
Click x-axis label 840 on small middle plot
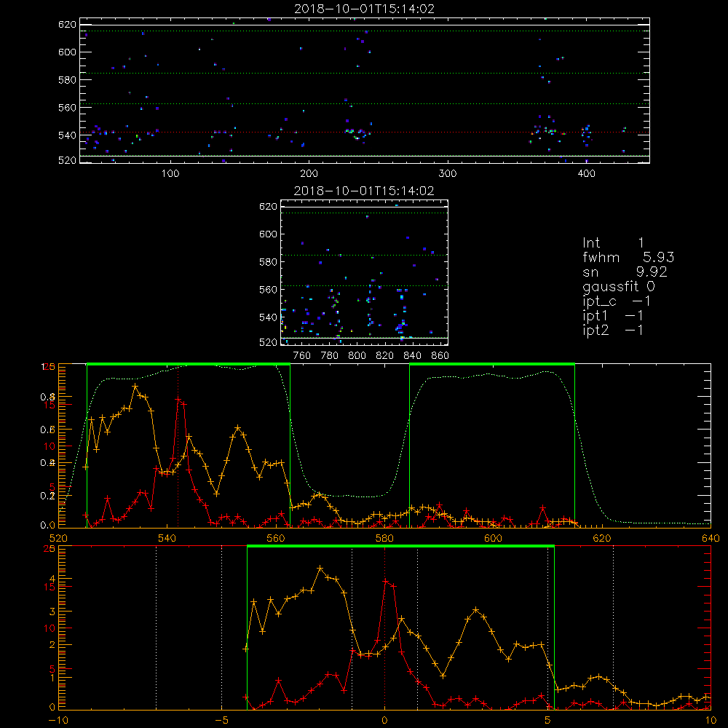[412, 356]
